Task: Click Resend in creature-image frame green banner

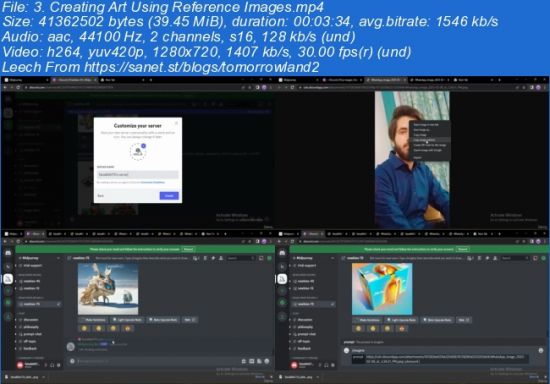Action: point(188,249)
